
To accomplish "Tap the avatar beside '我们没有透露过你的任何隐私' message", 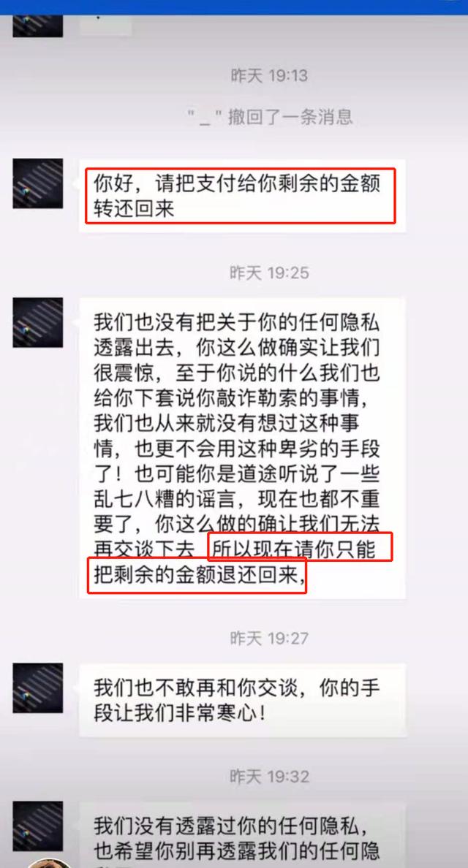I will 38,826.
